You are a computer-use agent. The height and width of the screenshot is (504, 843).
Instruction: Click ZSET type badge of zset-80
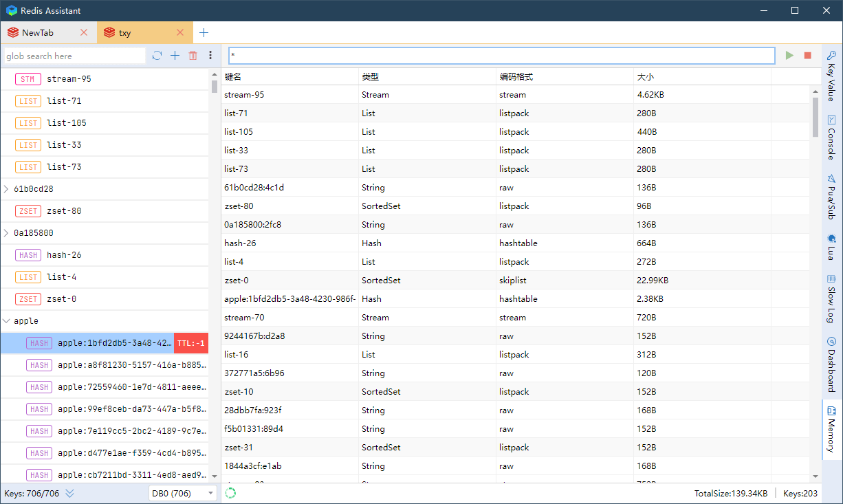[x=28, y=211]
